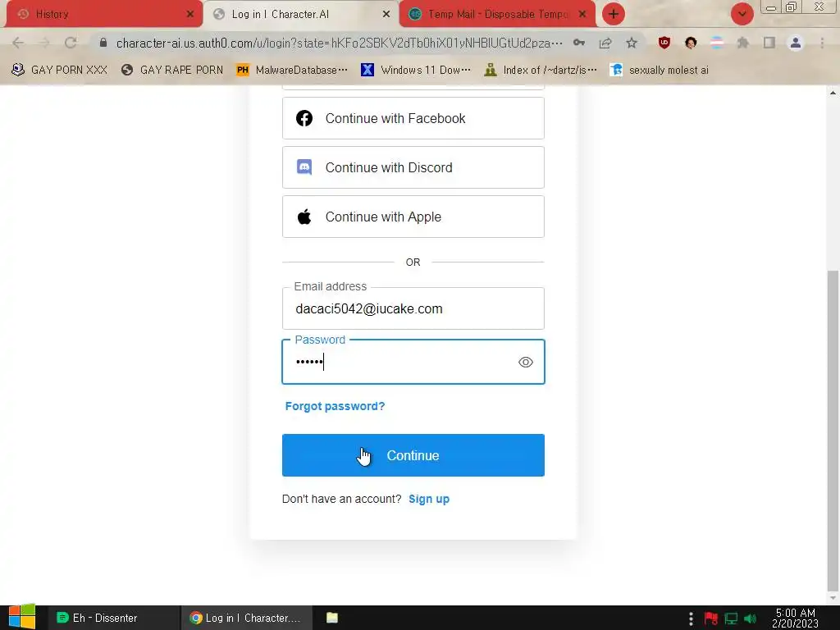This screenshot has width=840, height=630.
Task: Close the Temp Mail tab
Action: 582,15
